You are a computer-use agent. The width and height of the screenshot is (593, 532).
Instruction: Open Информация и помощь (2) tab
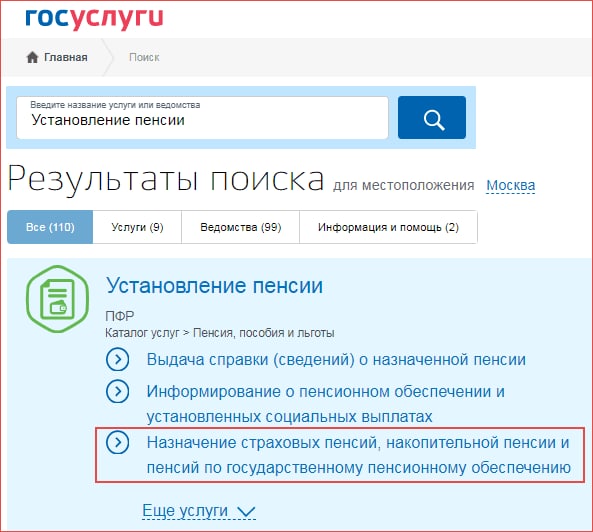coord(388,227)
